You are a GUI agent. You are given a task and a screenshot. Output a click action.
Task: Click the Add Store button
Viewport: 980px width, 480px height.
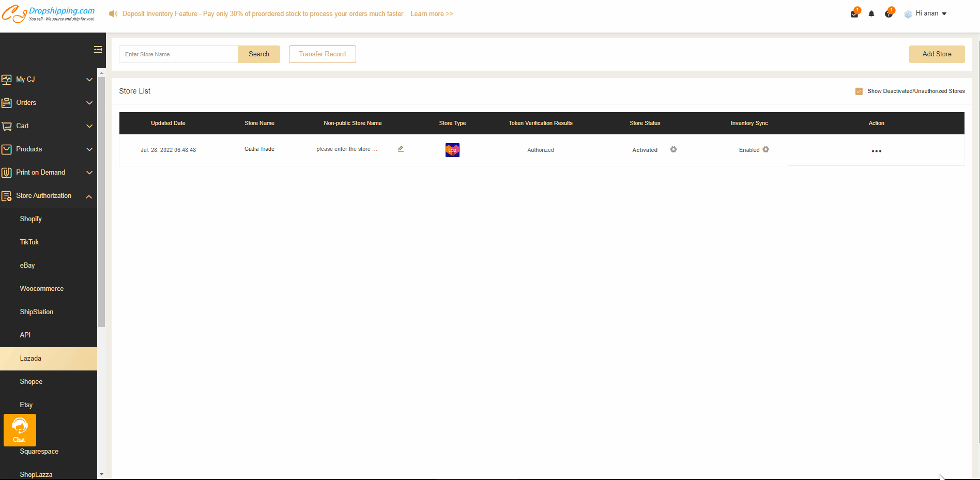coord(937,54)
